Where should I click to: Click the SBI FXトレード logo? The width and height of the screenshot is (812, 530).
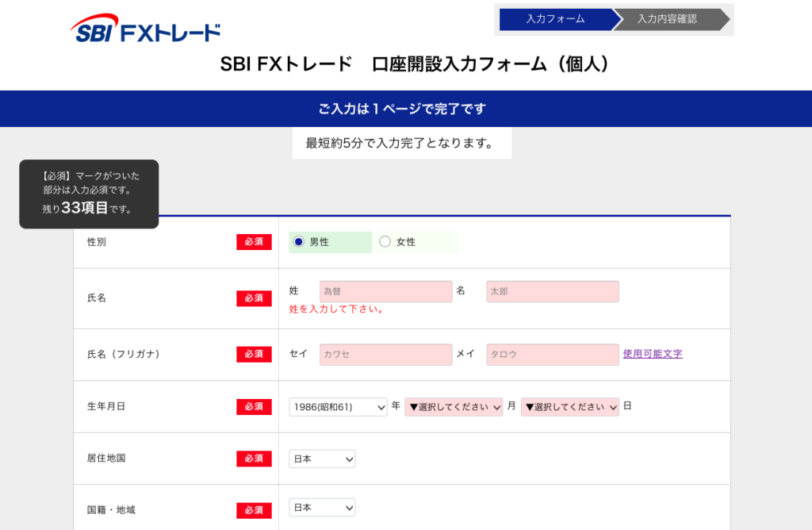coord(145,30)
